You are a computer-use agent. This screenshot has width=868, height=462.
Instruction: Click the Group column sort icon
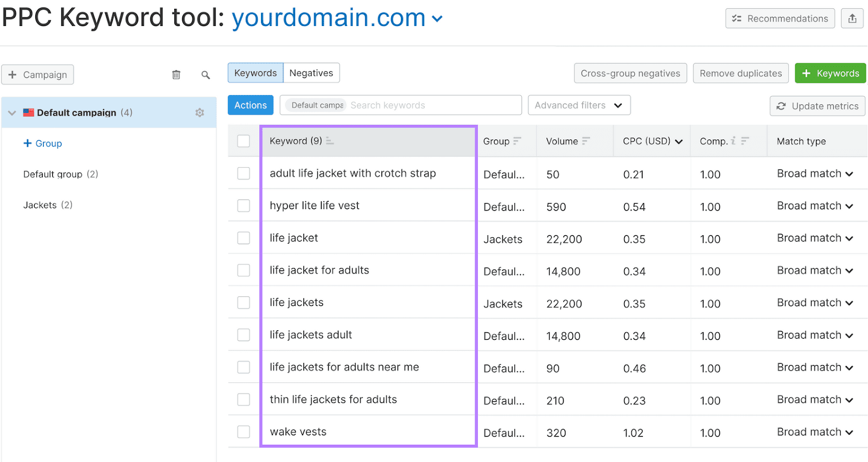(517, 141)
